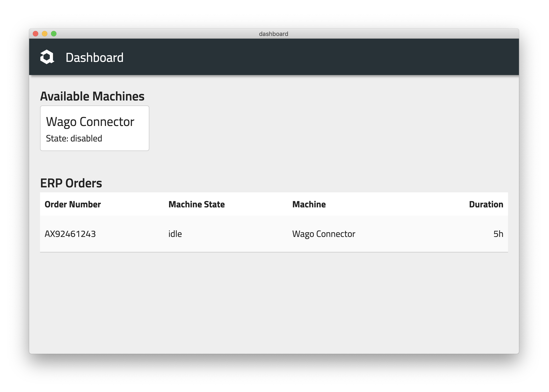Viewport: 549px width, 392px height.
Task: Click the hexagon logo in the header
Action: pos(47,57)
